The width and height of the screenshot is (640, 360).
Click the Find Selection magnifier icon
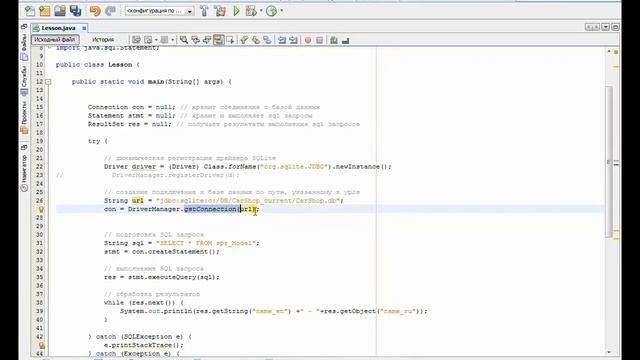(x=184, y=40)
